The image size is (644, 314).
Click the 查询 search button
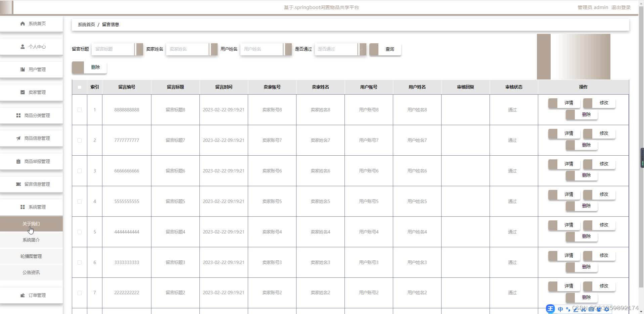tap(385, 49)
